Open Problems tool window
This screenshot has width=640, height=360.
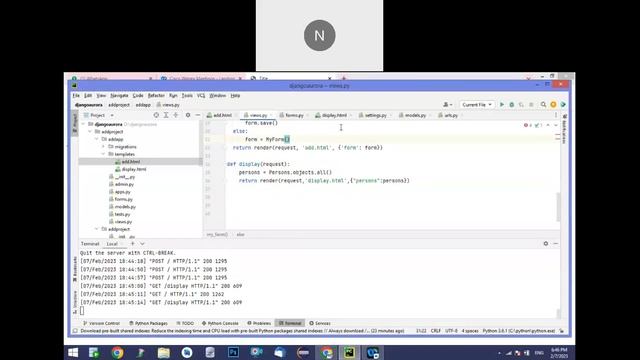tap(259, 323)
